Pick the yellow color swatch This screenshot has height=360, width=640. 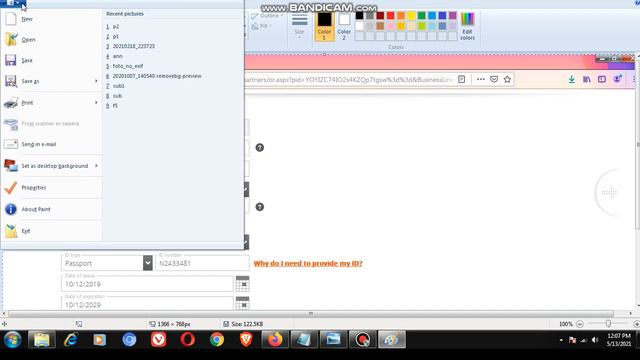(411, 16)
